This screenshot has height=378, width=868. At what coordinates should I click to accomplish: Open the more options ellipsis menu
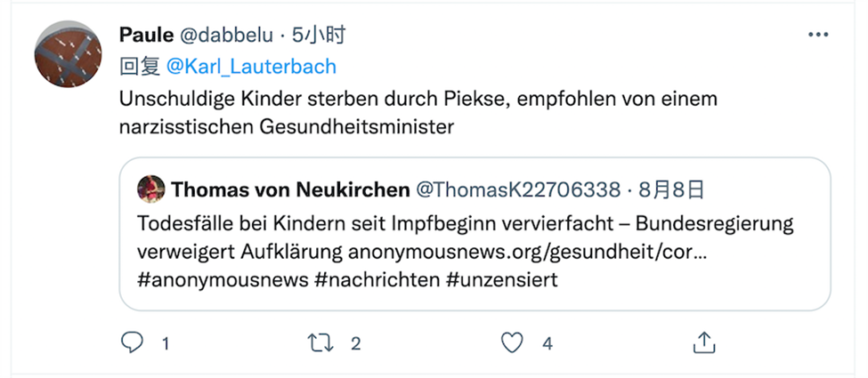[817, 35]
